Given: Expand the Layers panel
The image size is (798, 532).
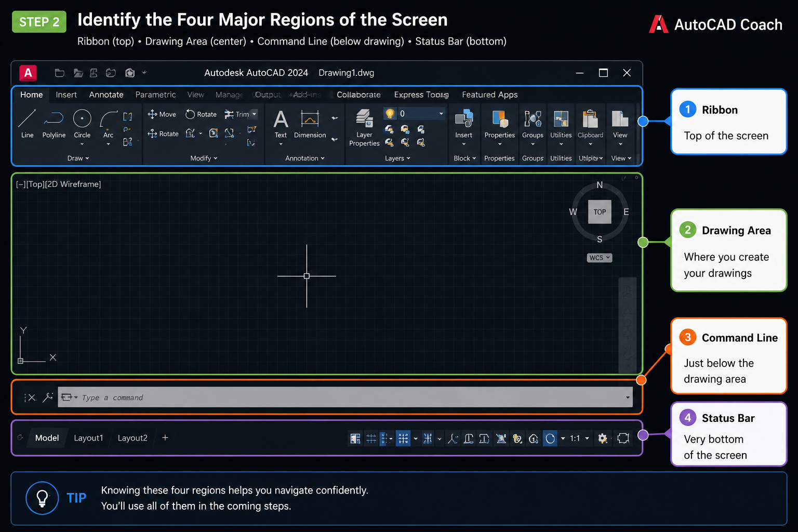Looking at the screenshot, I should [x=397, y=158].
